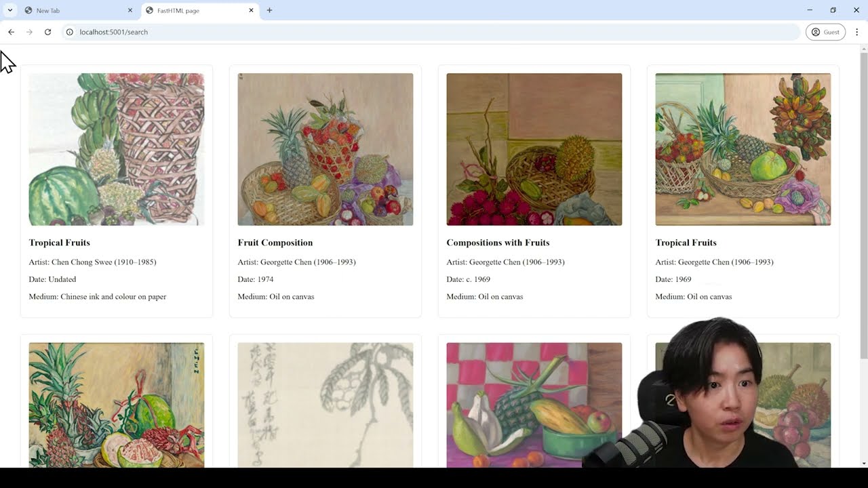Click the scrollbar up arrow

pyautogui.click(x=864, y=48)
